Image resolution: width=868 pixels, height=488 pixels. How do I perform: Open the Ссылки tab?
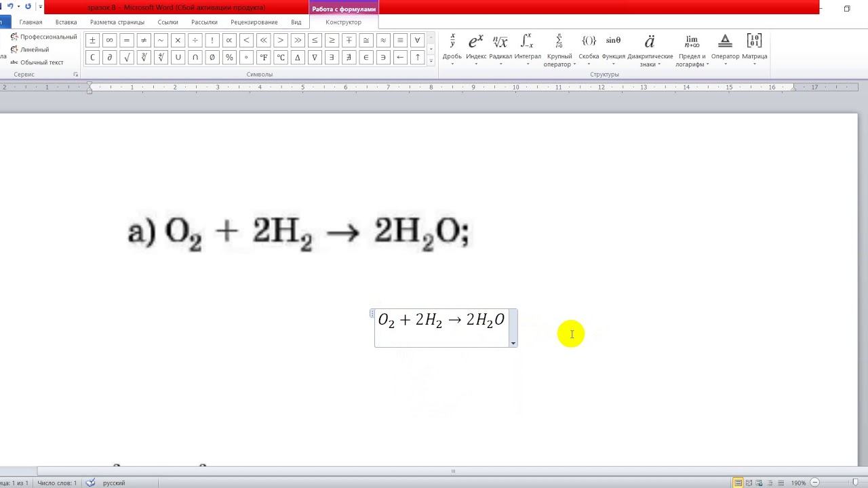coord(168,22)
